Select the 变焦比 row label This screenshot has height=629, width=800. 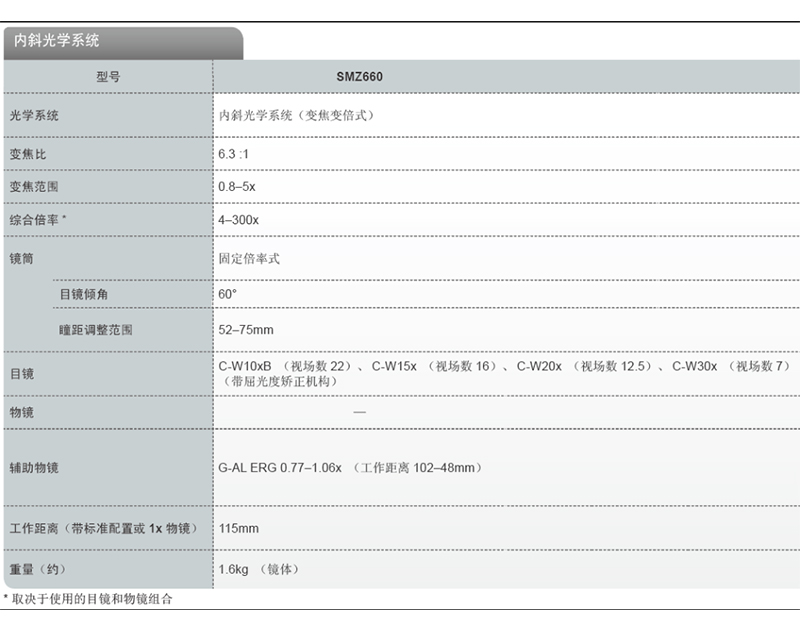(28, 156)
